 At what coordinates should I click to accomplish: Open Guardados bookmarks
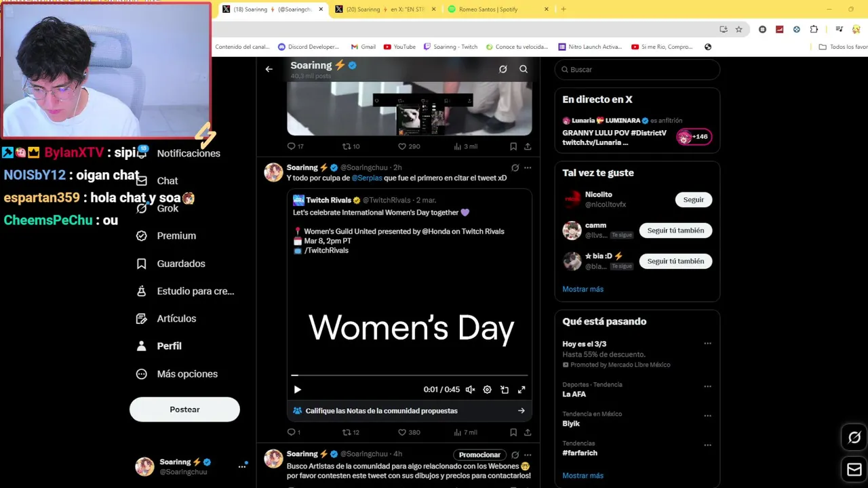click(171, 264)
